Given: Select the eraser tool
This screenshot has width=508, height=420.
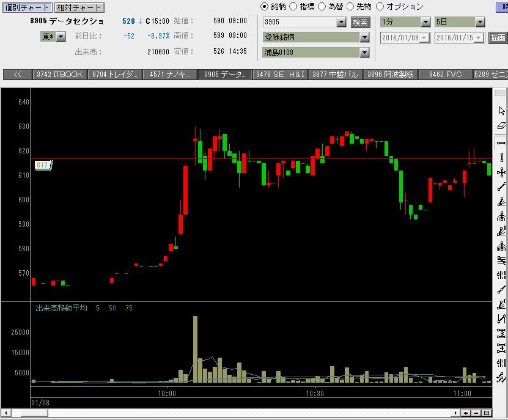Looking at the screenshot, I should click(501, 126).
